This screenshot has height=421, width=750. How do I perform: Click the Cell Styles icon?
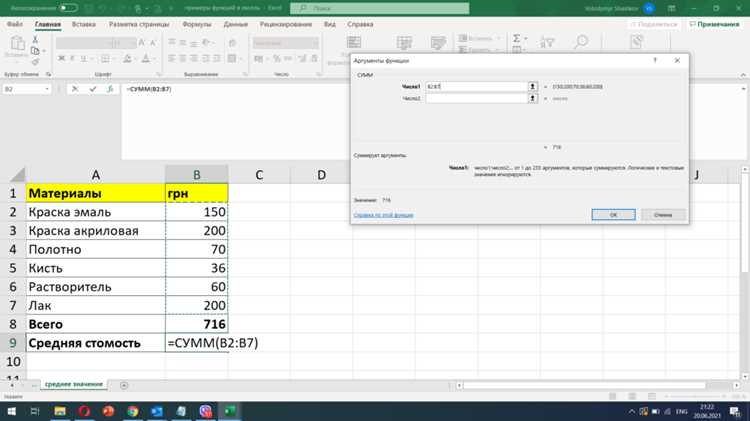(x=438, y=43)
